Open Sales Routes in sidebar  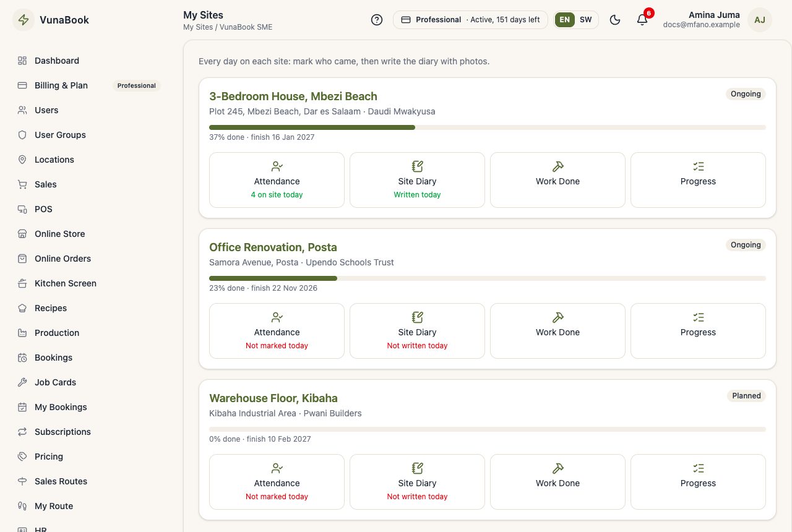[89, 481]
